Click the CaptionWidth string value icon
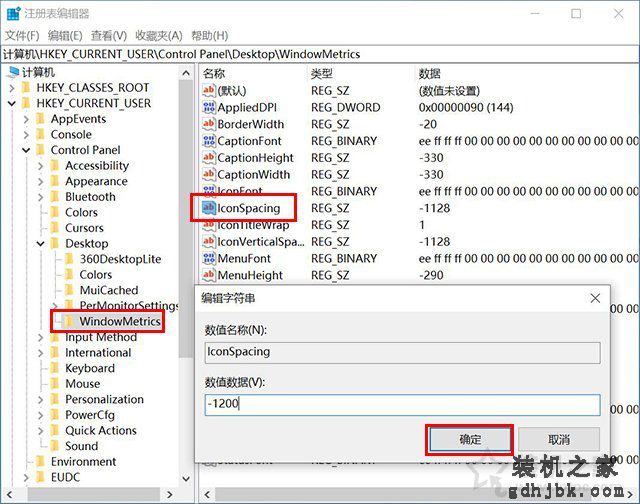This screenshot has width=640, height=504. (x=209, y=174)
